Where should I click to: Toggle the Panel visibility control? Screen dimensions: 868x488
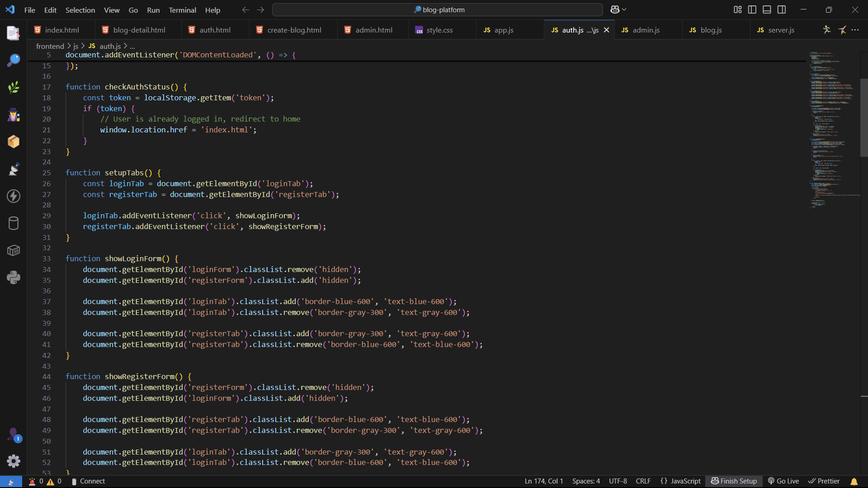click(767, 9)
